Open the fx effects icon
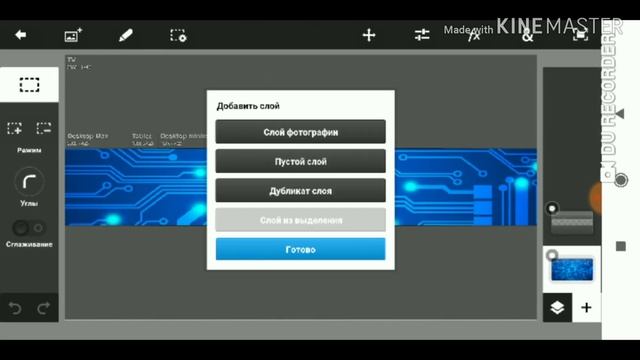 (x=474, y=36)
